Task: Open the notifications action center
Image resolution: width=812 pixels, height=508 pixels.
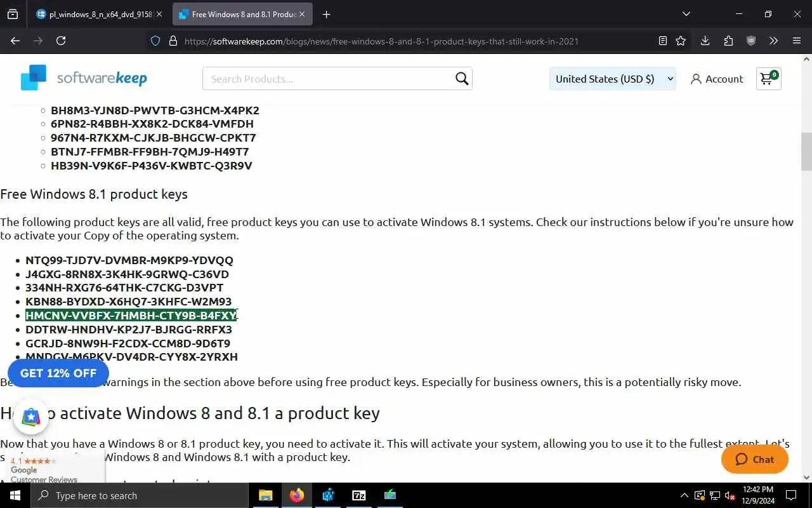Action: 791,495
